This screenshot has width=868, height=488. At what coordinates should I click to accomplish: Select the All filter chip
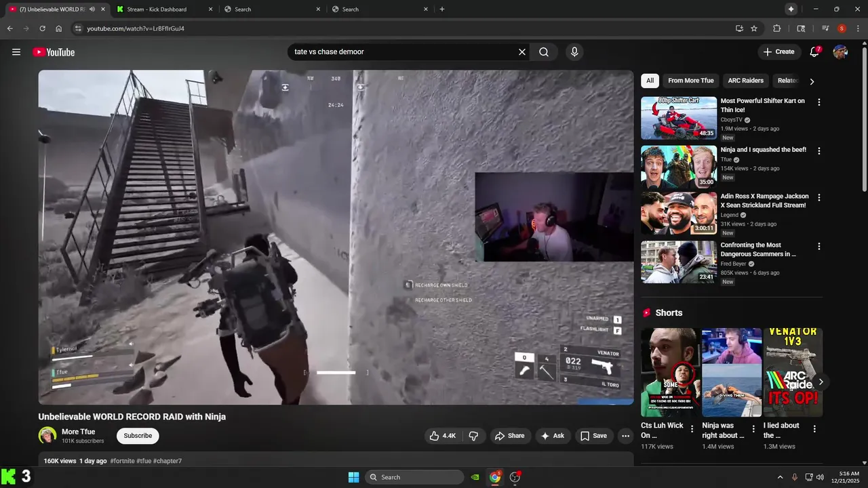650,81
